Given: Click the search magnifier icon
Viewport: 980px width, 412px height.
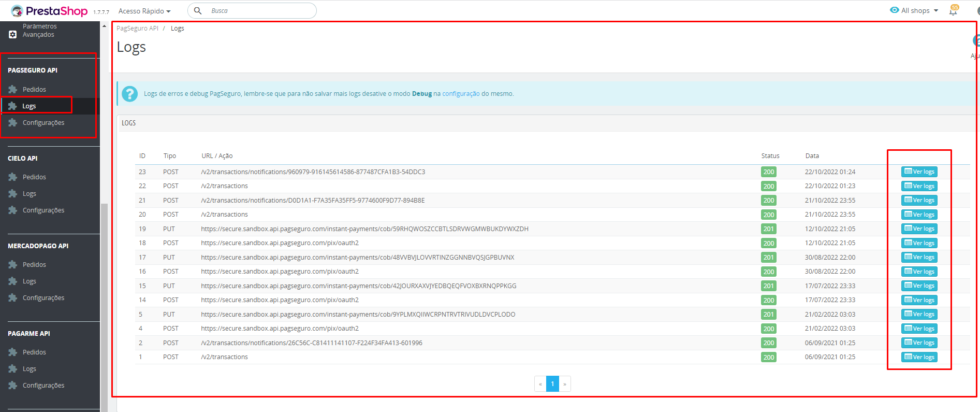Looking at the screenshot, I should pyautogui.click(x=198, y=10).
